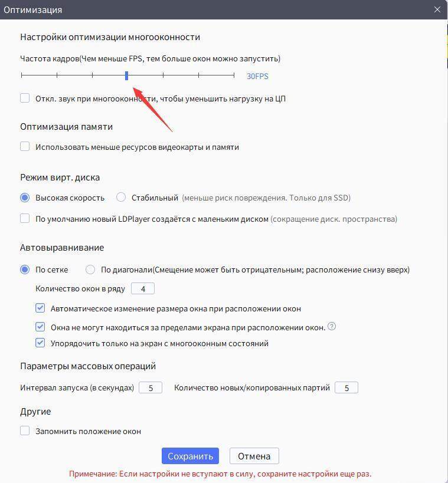Enable Запомнить положение окон checkbox
448x483 pixels.
click(x=25, y=431)
